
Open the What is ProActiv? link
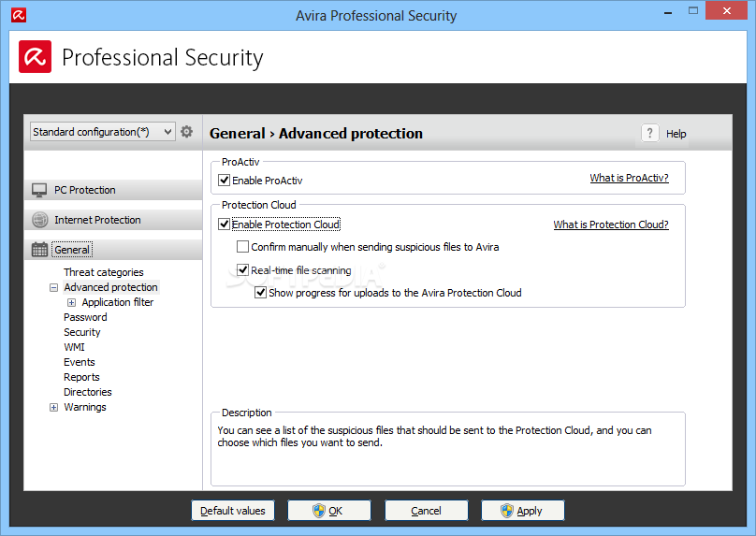[x=629, y=178]
